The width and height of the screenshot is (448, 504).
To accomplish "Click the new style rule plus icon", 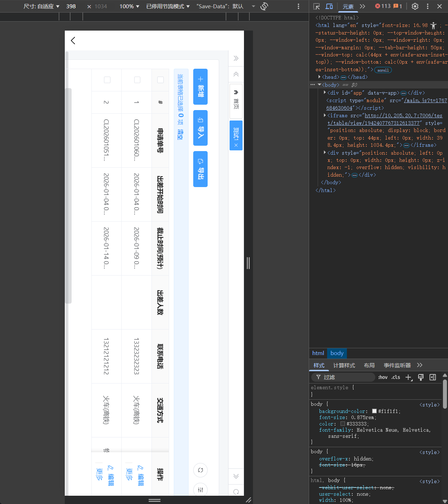I will [x=408, y=377].
